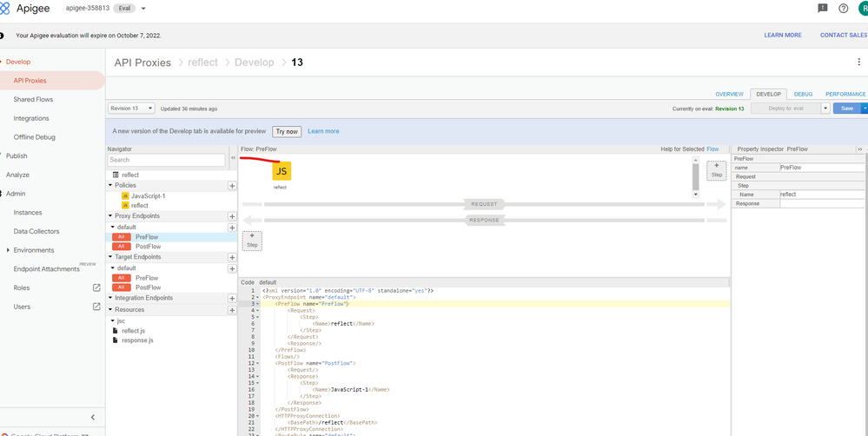Click reflect.js file icon
The width and height of the screenshot is (868, 436).
pyautogui.click(x=116, y=330)
